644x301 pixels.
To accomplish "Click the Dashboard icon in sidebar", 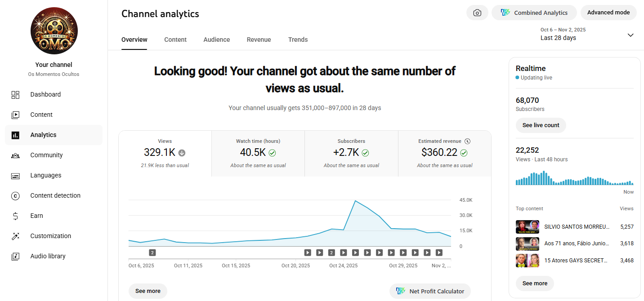I will (x=15, y=95).
